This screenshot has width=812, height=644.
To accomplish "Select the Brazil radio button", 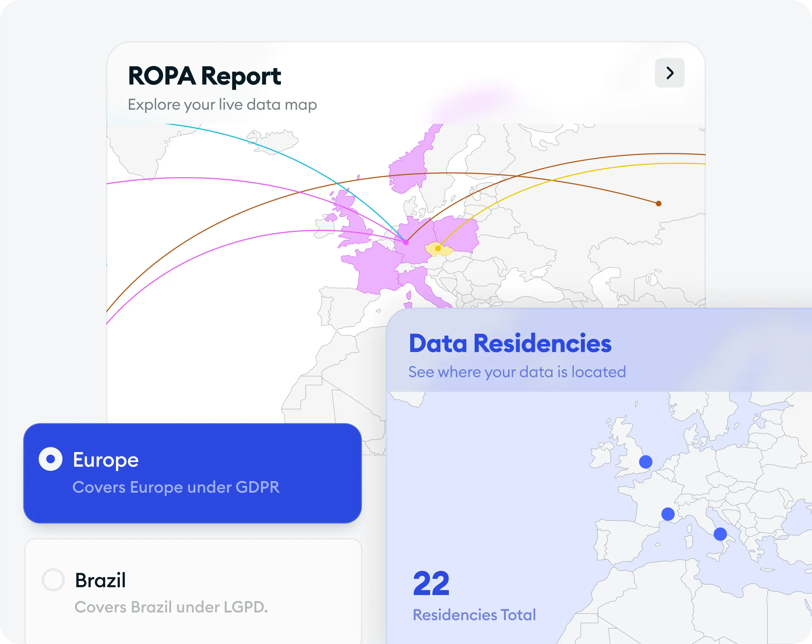I will tap(53, 580).
